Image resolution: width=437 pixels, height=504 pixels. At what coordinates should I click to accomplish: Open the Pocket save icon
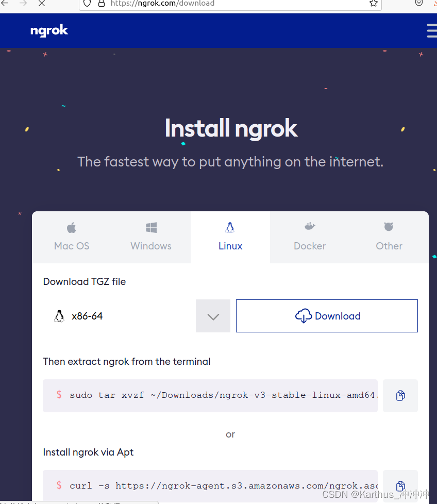click(418, 3)
